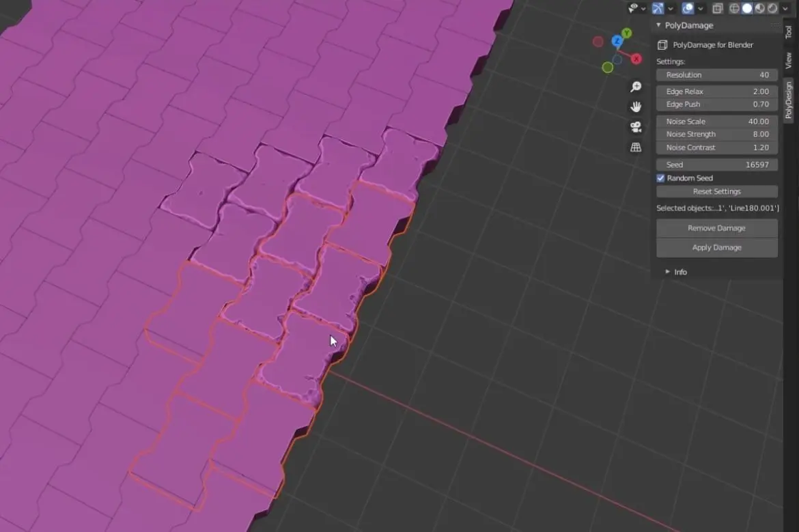Click the negative Z axis gizmo ball
The height and width of the screenshot is (532, 799).
coord(617,59)
